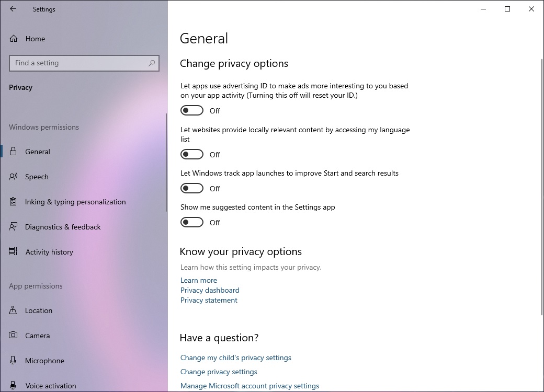Click Manage Microsoft account privacy settings
Image resolution: width=544 pixels, height=392 pixels.
pos(250,386)
